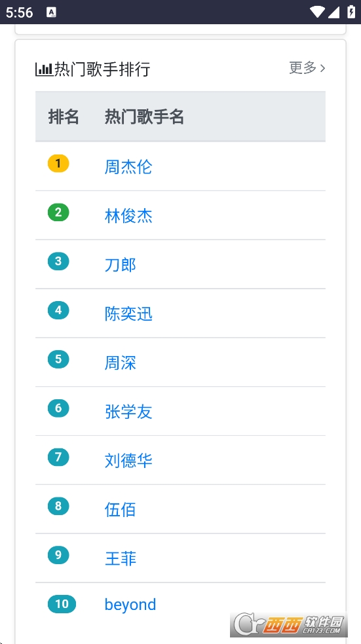The width and height of the screenshot is (361, 644).
Task: Click the bar chart icon beside 热门歌手排行
Action: pos(44,69)
